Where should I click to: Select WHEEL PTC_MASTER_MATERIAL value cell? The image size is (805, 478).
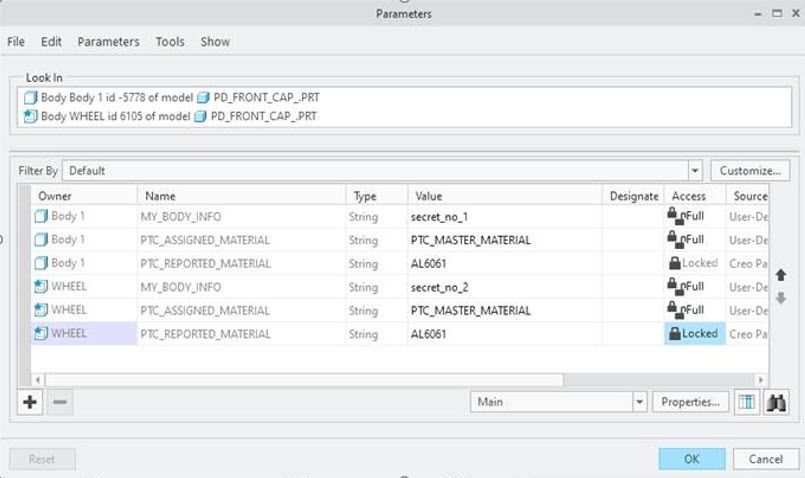click(505, 311)
